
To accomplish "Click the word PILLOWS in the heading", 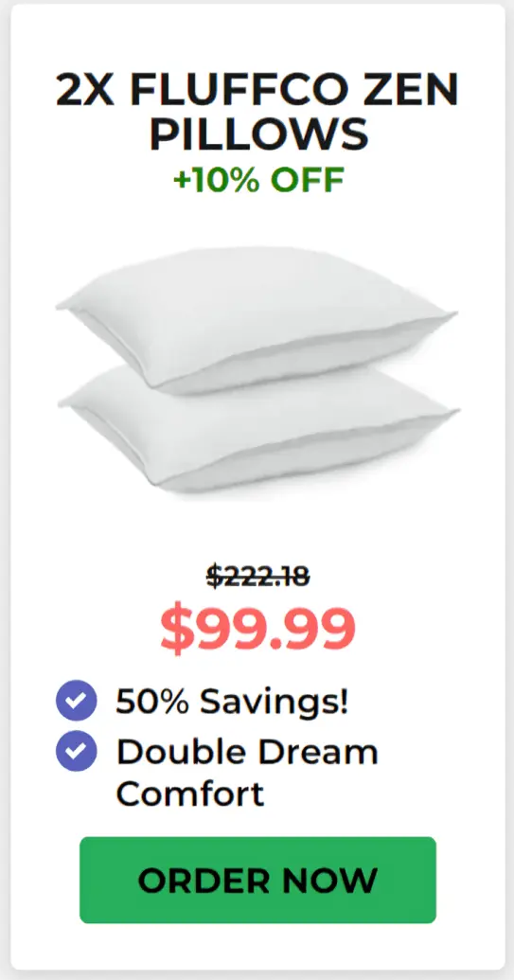I will [x=259, y=134].
